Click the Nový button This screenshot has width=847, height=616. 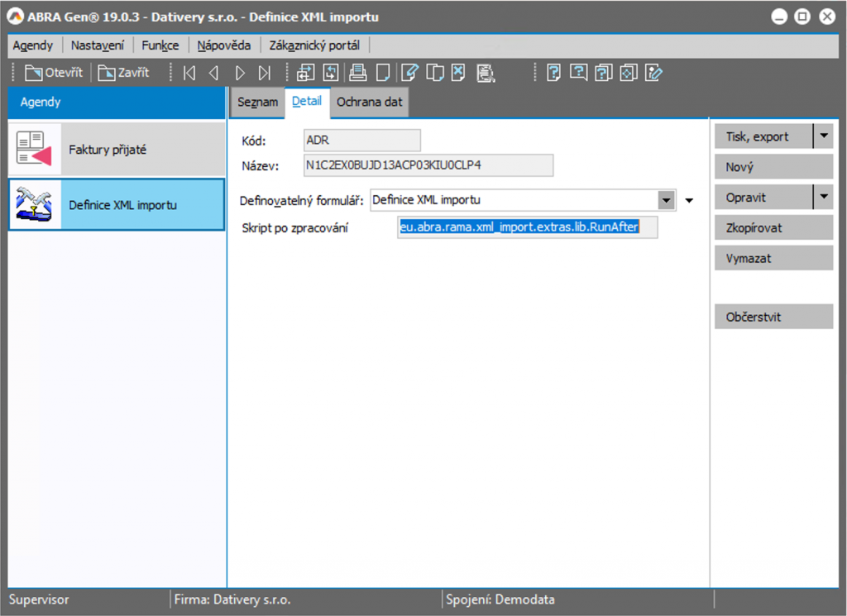point(773,167)
